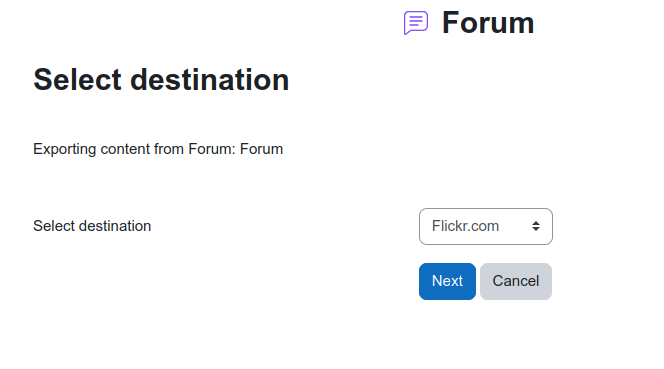Click "Forum: Forum" in the export description

point(235,149)
